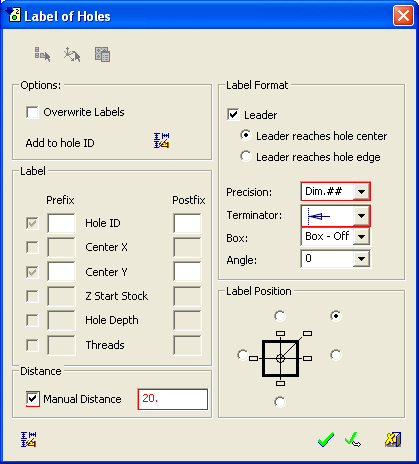Image resolution: width=419 pixels, height=464 pixels.
Task: Click the Hole ID prefix field
Action: coord(61,223)
